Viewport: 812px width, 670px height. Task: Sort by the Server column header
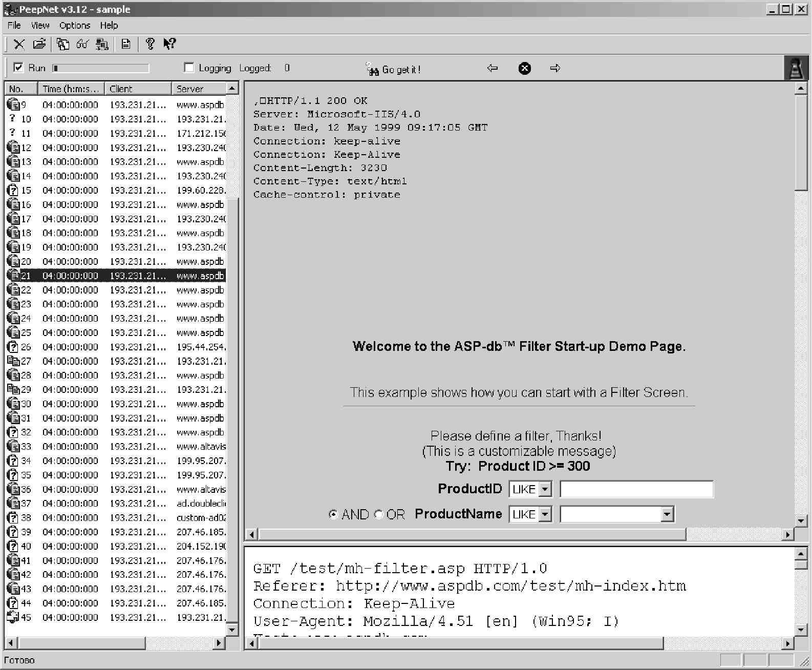pos(198,89)
